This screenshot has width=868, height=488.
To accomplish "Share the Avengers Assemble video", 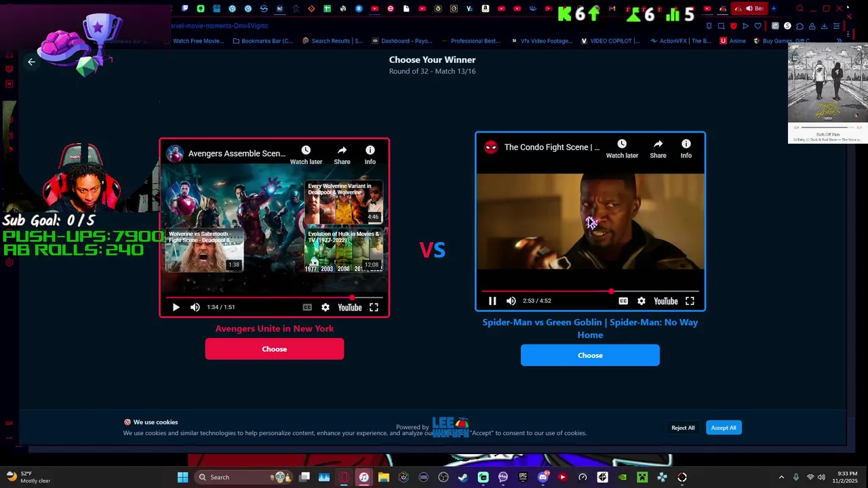I will 342,155.
